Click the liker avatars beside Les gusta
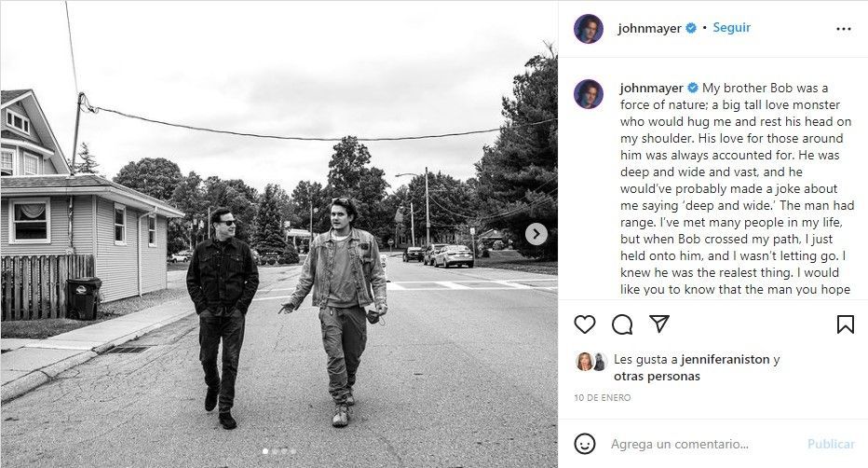The height and width of the screenshot is (468, 868). point(591,362)
